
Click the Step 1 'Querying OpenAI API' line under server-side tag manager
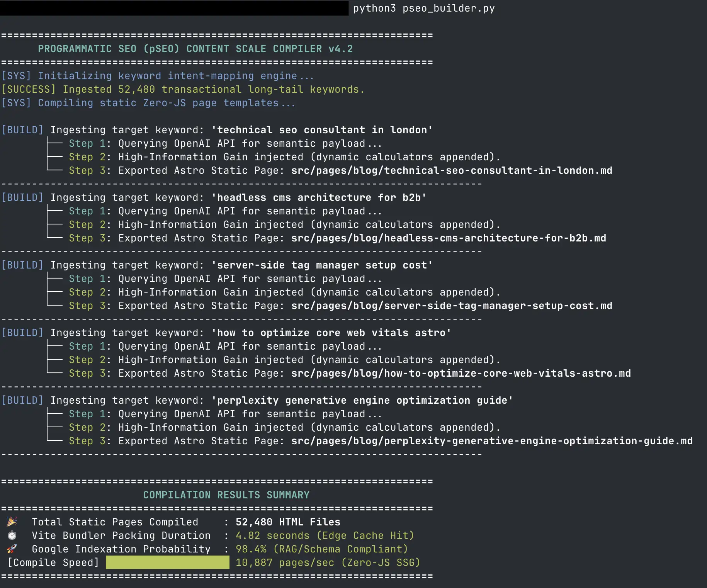point(225,279)
